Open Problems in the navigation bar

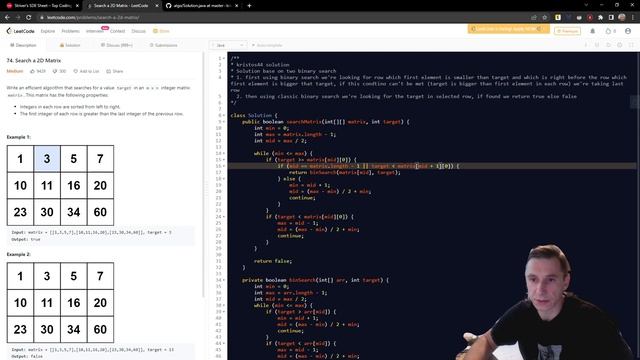tap(71, 31)
